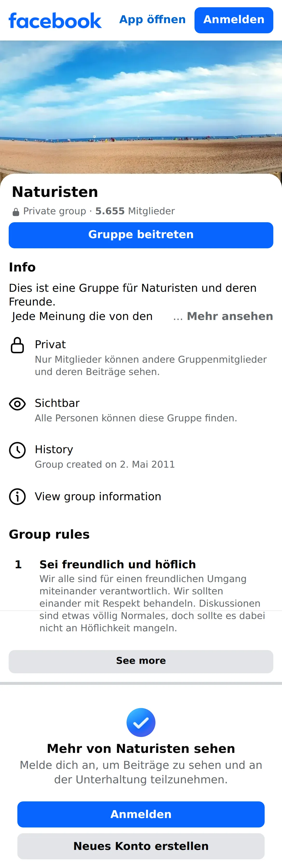Click the facebook logo

[55, 20]
